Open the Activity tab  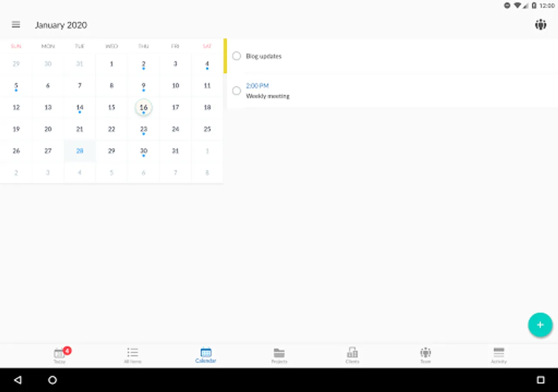click(499, 355)
